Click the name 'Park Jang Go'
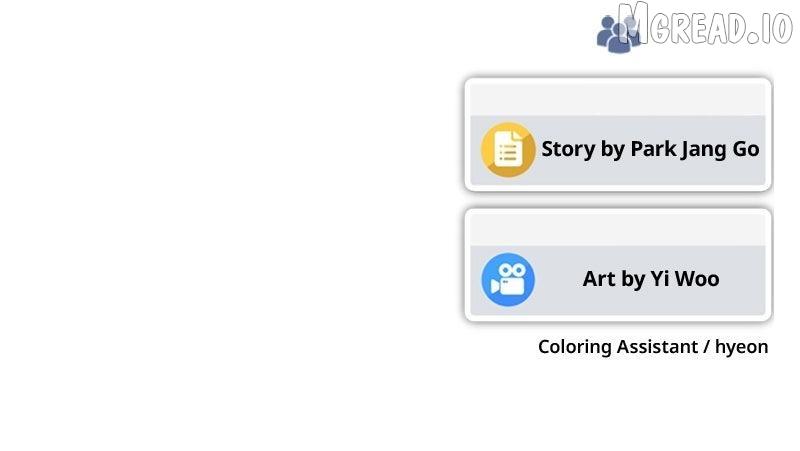The height and width of the screenshot is (451, 800). click(695, 149)
